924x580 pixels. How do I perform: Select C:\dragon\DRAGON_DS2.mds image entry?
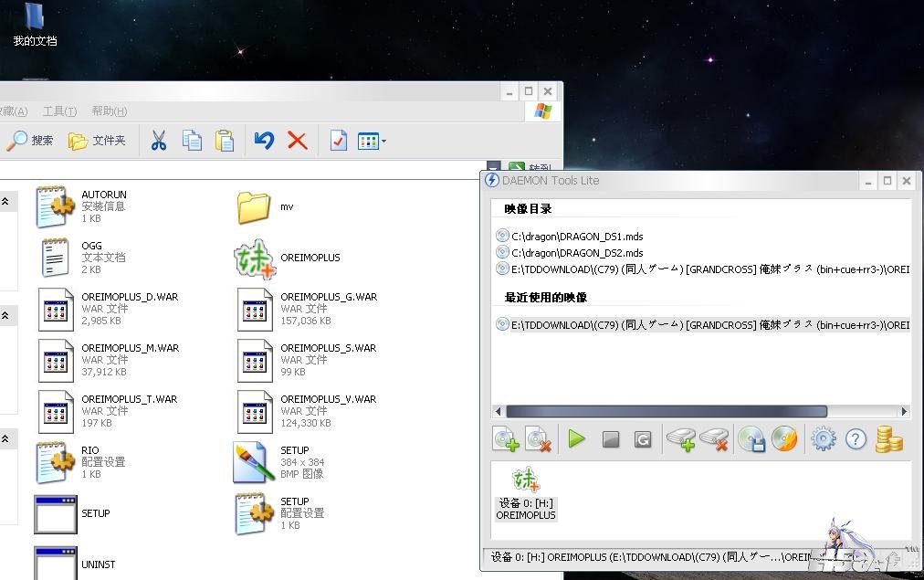pyautogui.click(x=569, y=253)
